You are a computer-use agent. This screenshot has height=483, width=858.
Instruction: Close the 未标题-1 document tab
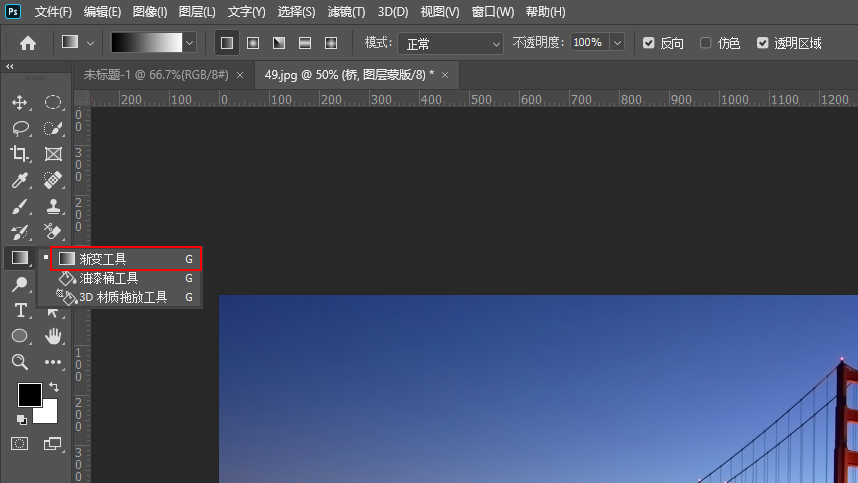tap(240, 75)
